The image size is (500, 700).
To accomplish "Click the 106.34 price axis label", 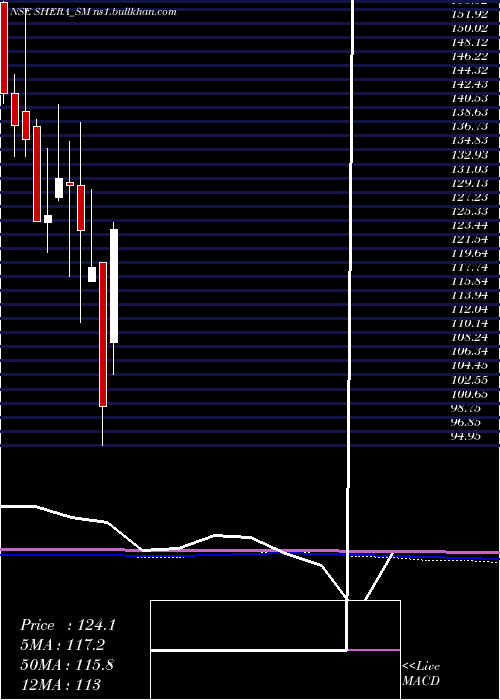I will click(x=469, y=351).
